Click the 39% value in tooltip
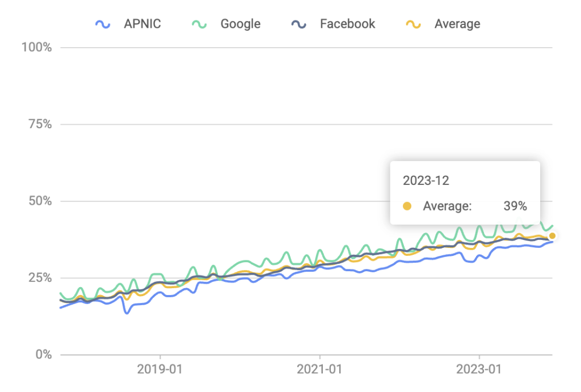Image resolution: width=581 pixels, height=392 pixels. pos(515,206)
